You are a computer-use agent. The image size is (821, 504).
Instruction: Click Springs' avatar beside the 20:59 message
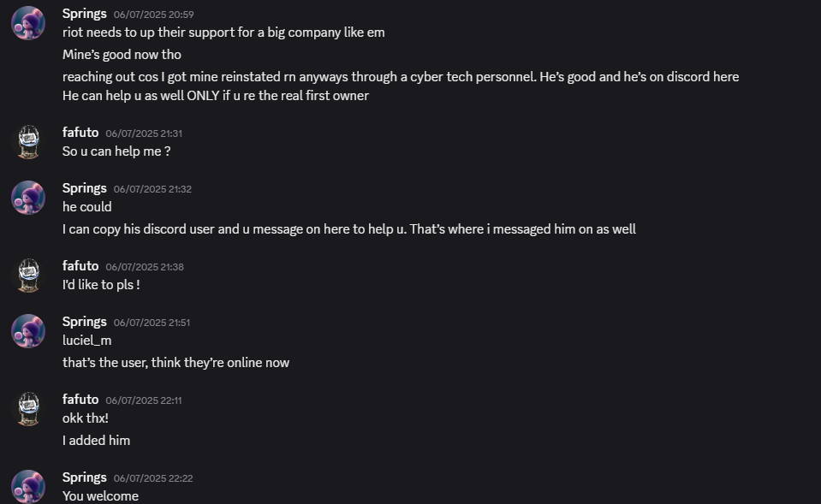pyautogui.click(x=28, y=23)
